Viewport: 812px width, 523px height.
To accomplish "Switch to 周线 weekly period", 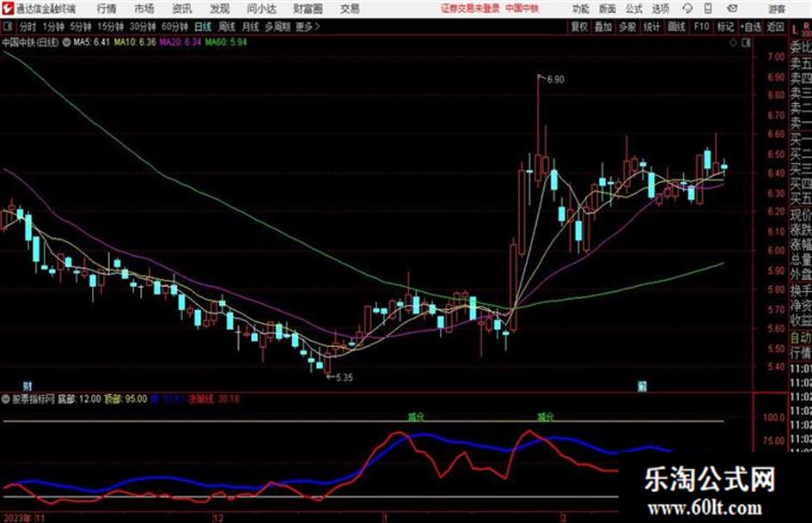I will click(227, 27).
